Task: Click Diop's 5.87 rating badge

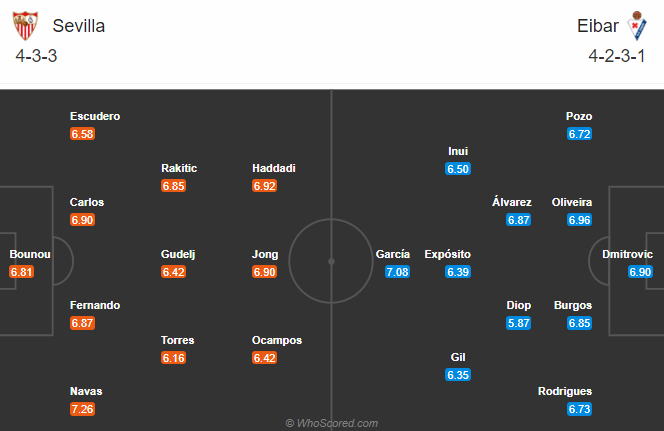Action: point(518,323)
